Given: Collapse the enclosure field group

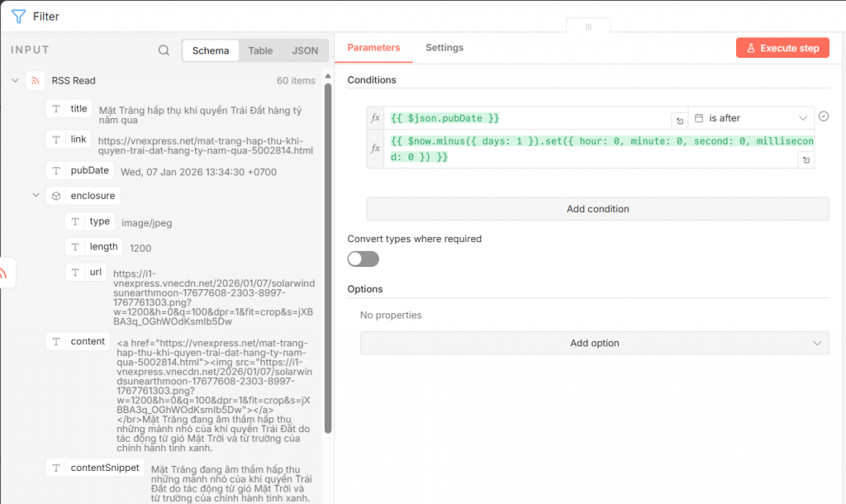Looking at the screenshot, I should [x=36, y=196].
